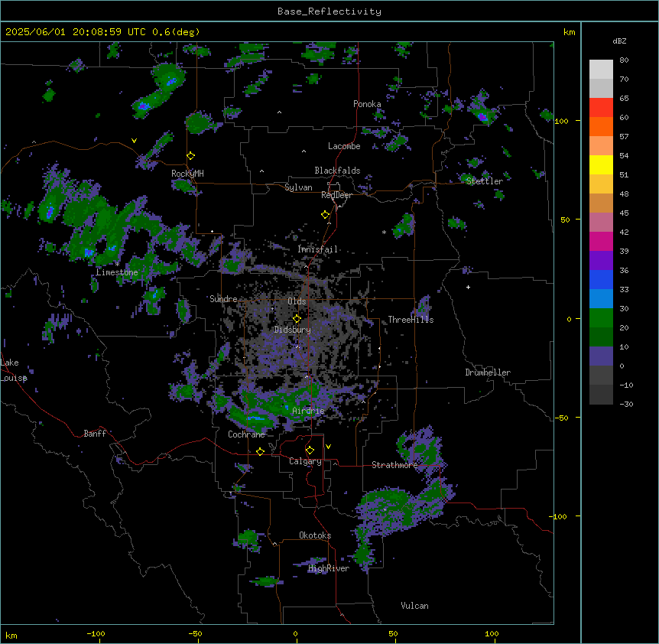Click the yellow diamond marker above Calgary label
The image size is (659, 644).
click(x=310, y=450)
